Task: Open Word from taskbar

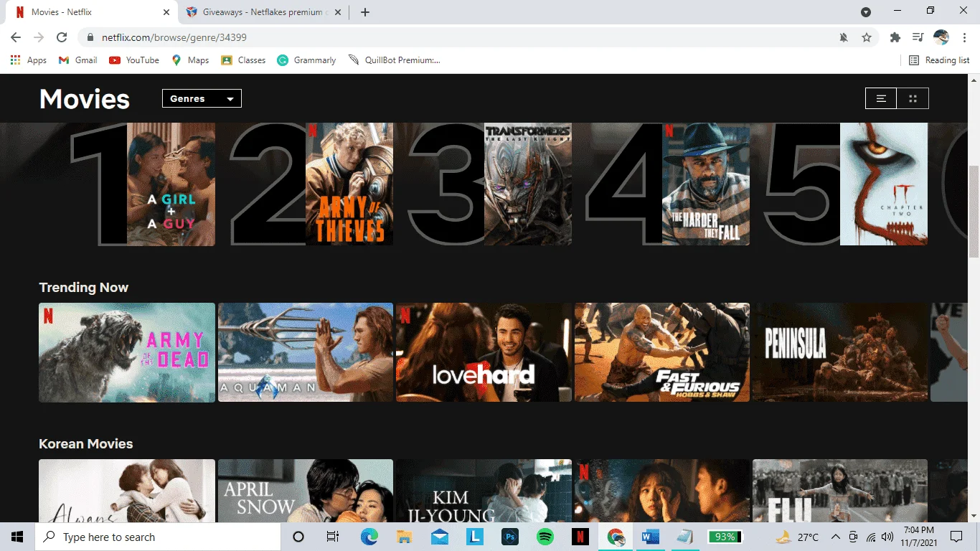Action: pos(651,537)
